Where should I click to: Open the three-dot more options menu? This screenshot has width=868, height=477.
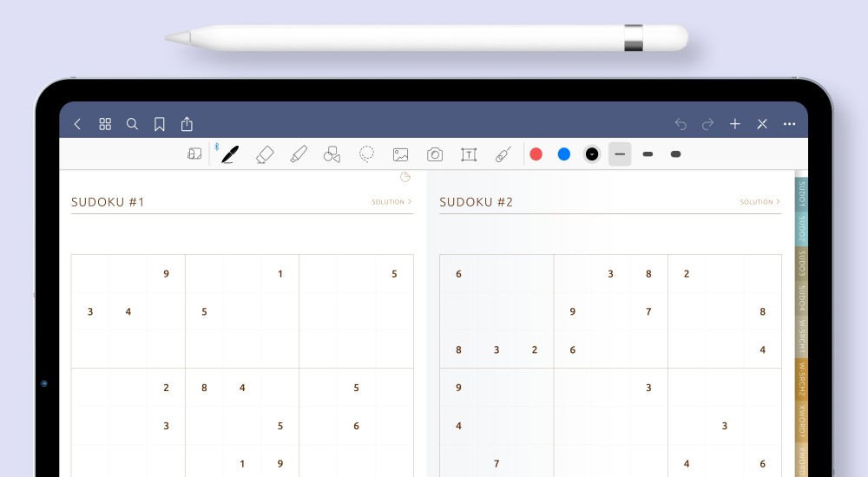coord(789,124)
